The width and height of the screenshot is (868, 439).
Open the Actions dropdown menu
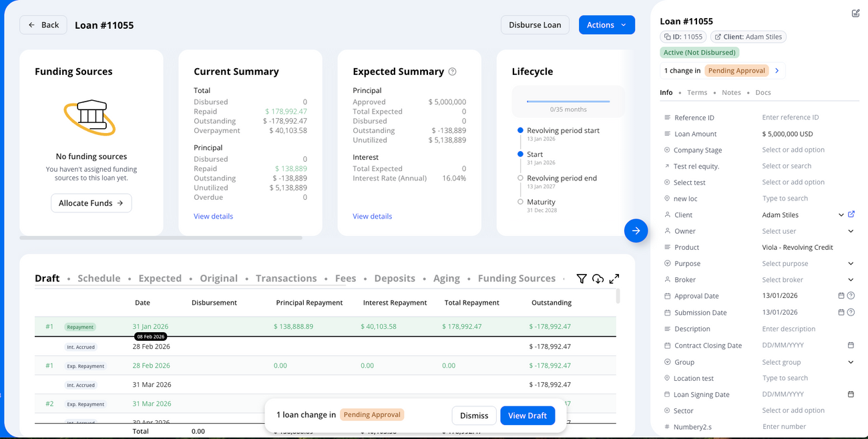click(606, 25)
